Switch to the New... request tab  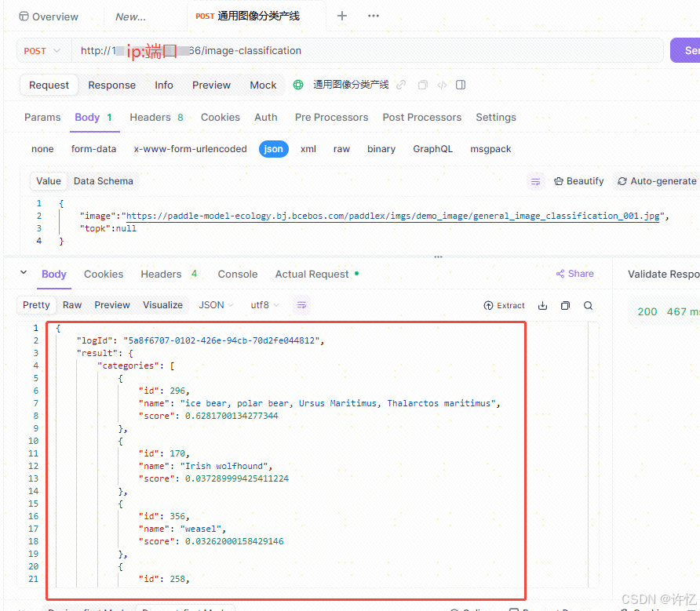point(130,17)
